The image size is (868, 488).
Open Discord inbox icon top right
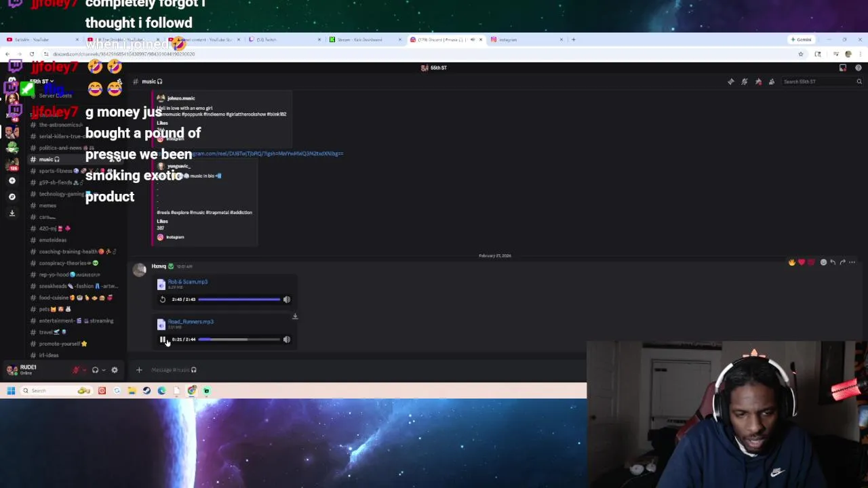843,68
